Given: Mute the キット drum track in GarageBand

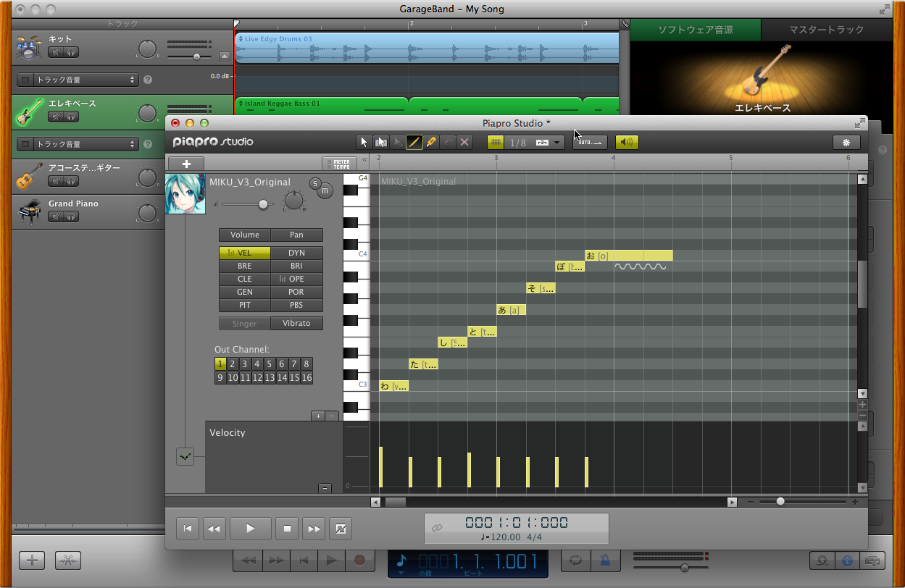Looking at the screenshot, I should point(55,52).
